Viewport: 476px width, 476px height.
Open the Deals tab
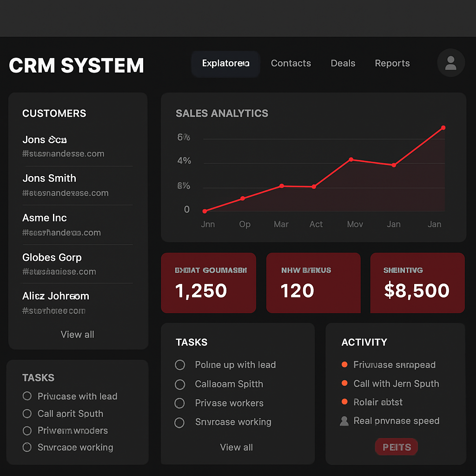343,63
